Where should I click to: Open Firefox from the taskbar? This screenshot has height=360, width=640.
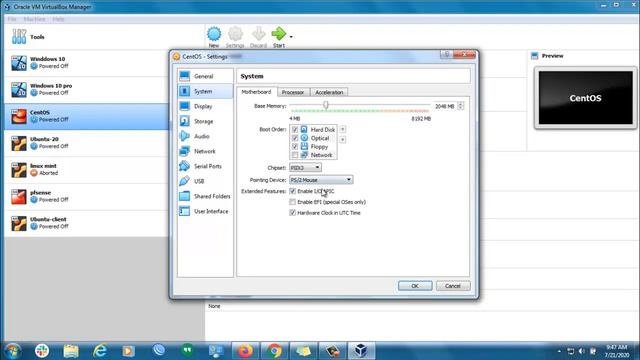pos(245,351)
